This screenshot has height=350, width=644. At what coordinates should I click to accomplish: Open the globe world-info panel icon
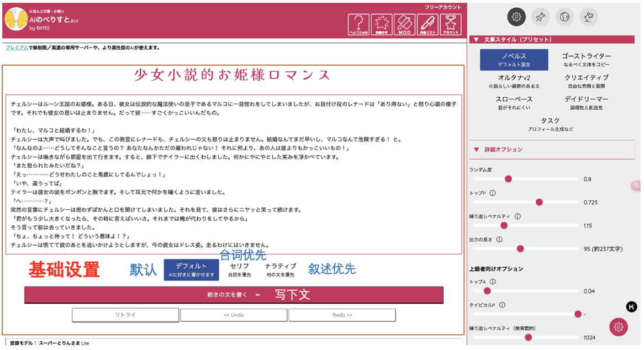pyautogui.click(x=564, y=17)
